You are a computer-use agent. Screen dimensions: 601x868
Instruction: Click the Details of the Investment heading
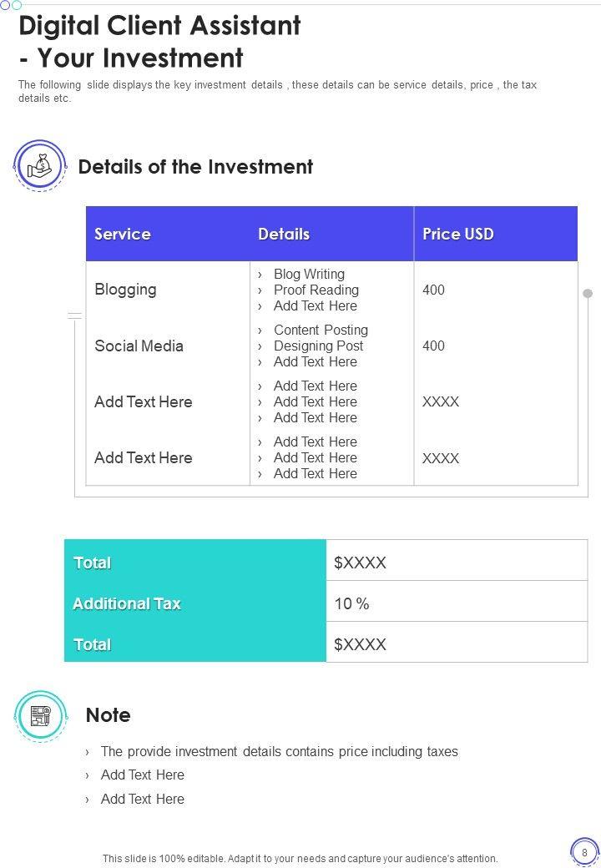coord(195,167)
